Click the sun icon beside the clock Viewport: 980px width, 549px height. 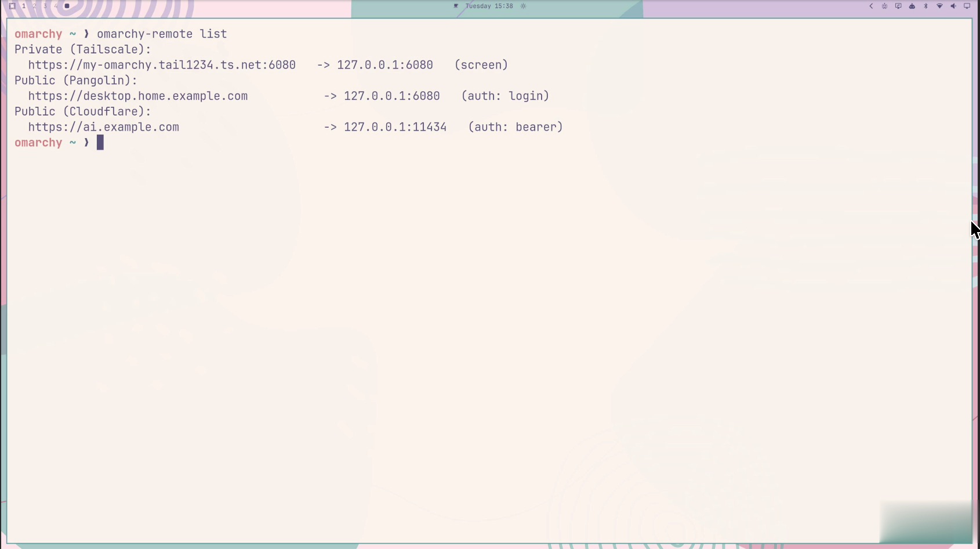523,6
